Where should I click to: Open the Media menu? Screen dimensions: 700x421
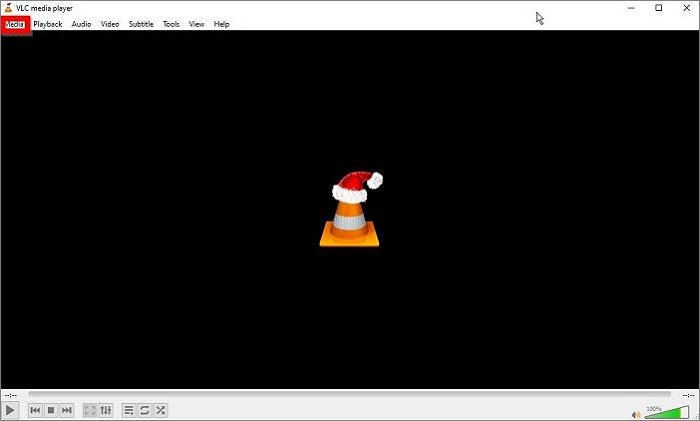16,24
